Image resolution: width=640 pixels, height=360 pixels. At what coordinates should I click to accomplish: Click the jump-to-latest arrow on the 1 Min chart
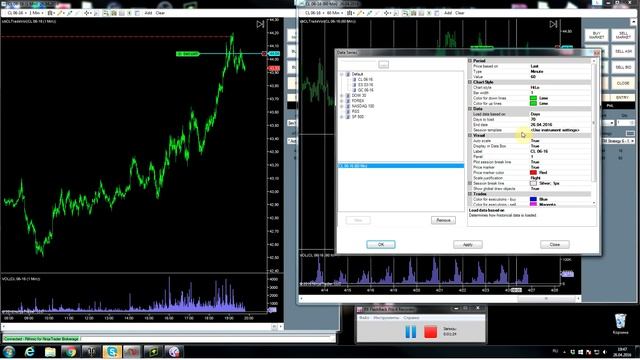[x=260, y=24]
